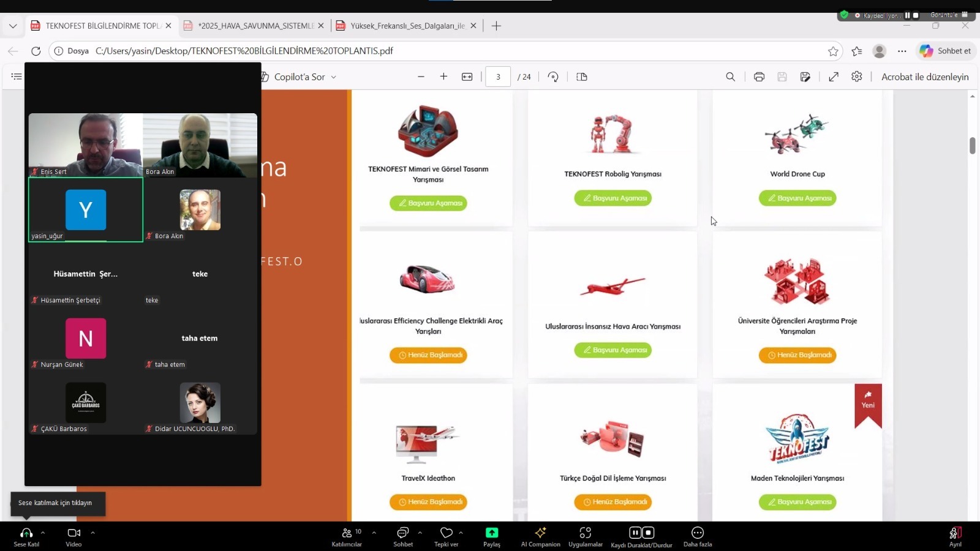980x551 pixels.
Task: Click Acrobat ile düzenleyin
Action: 924,77
